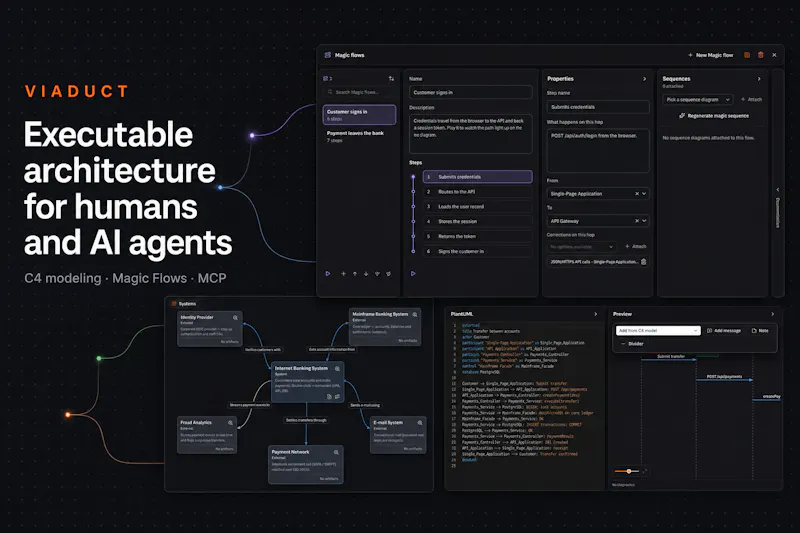Close the Magic flows panel with the X
The height and width of the screenshot is (533, 800).
pyautogui.click(x=774, y=55)
